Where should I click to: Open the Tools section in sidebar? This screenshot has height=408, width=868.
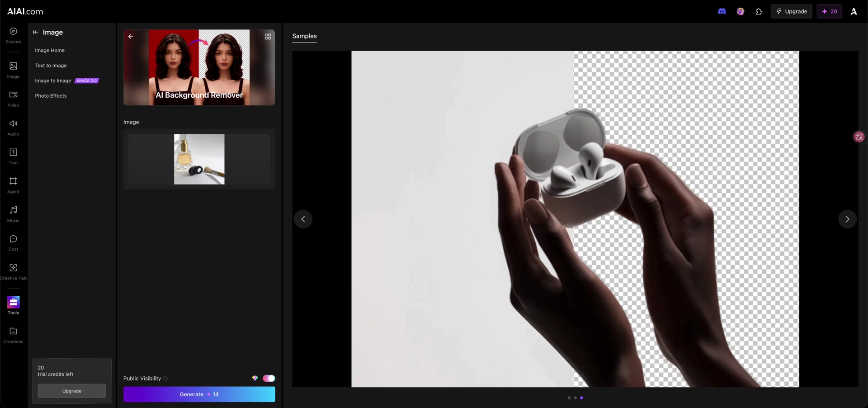[13, 306]
